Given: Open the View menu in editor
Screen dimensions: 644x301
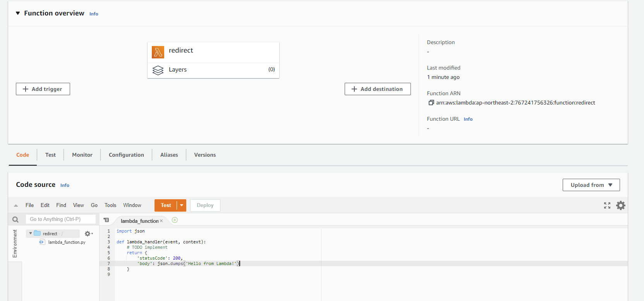Looking at the screenshot, I should (x=79, y=205).
